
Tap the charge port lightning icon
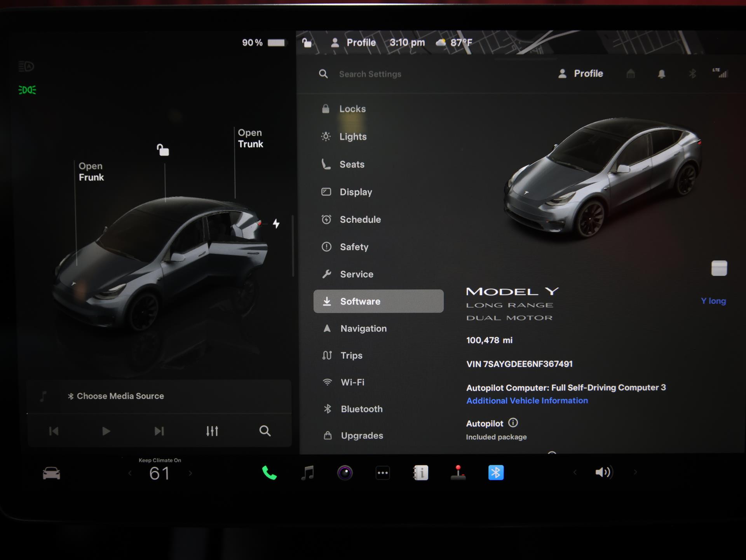pyautogui.click(x=276, y=223)
